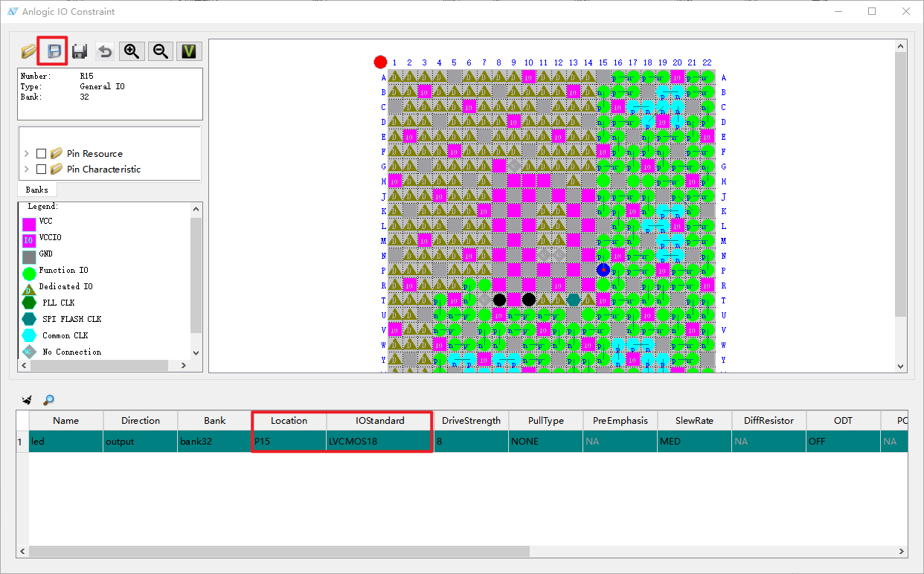Click the Common CLK cyan legend swatch

[29, 335]
